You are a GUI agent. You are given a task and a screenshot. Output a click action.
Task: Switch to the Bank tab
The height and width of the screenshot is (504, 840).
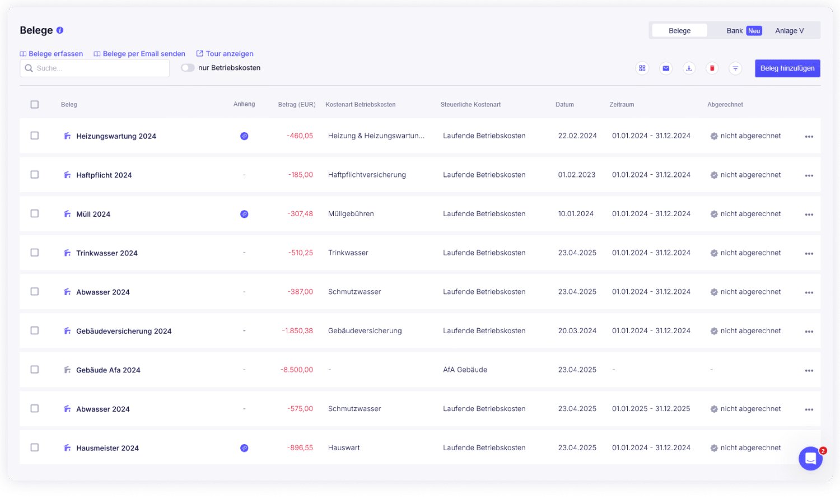point(735,31)
